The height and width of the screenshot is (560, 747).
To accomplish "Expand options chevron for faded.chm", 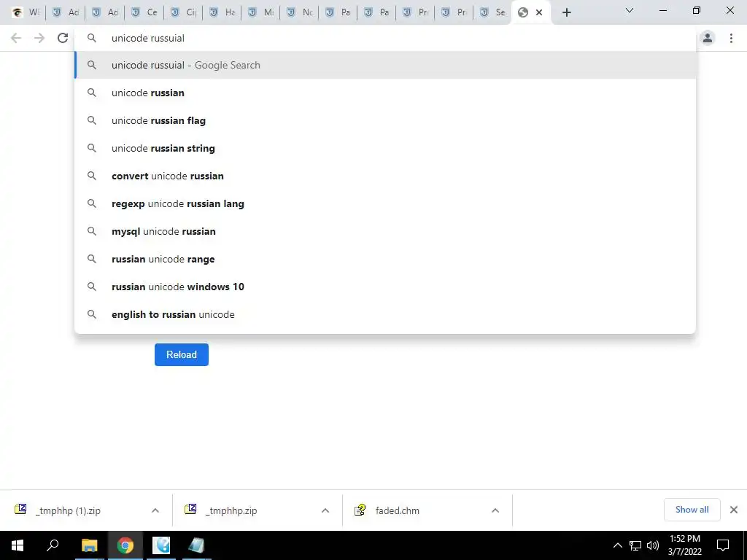I will point(495,510).
